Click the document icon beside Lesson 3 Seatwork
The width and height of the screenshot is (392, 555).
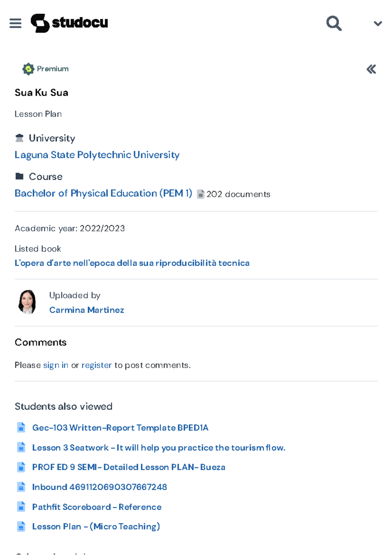[21, 447]
